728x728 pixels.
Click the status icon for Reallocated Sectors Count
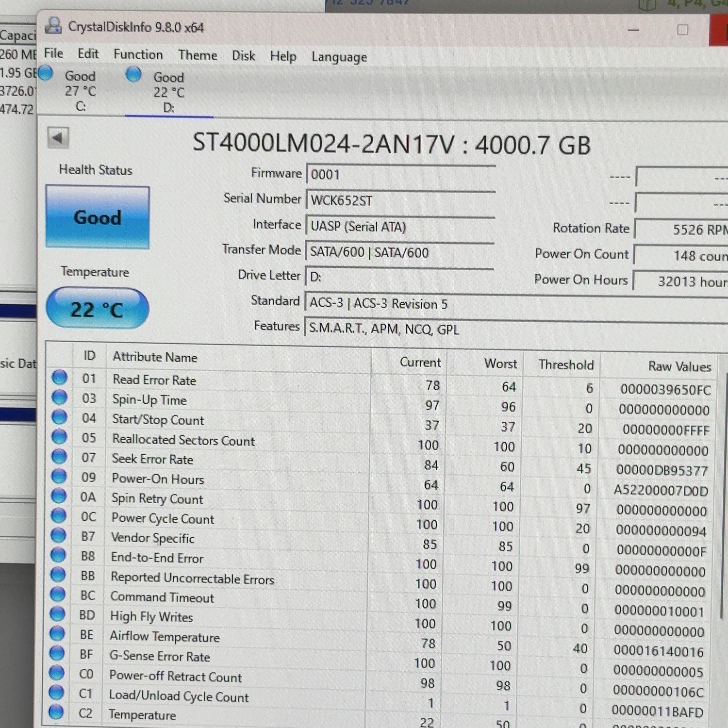click(59, 436)
